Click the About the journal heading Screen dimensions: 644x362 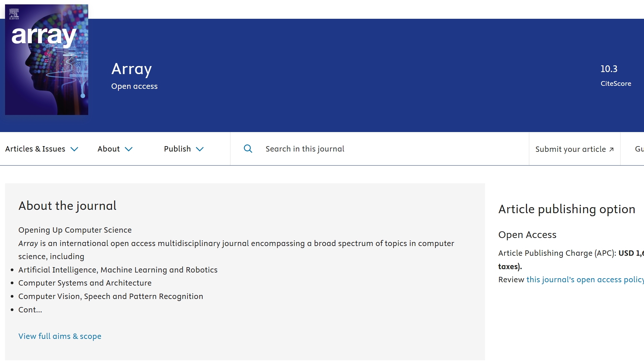(x=67, y=206)
